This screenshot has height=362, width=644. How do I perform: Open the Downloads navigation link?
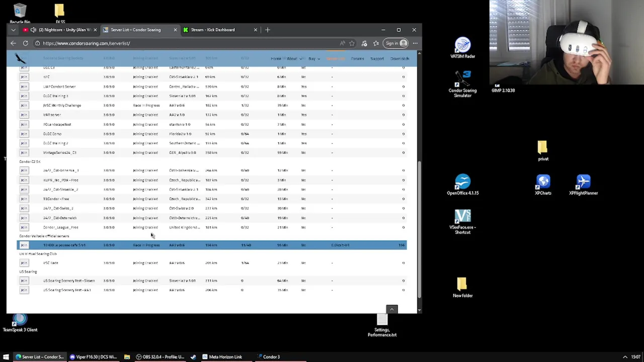tap(399, 59)
